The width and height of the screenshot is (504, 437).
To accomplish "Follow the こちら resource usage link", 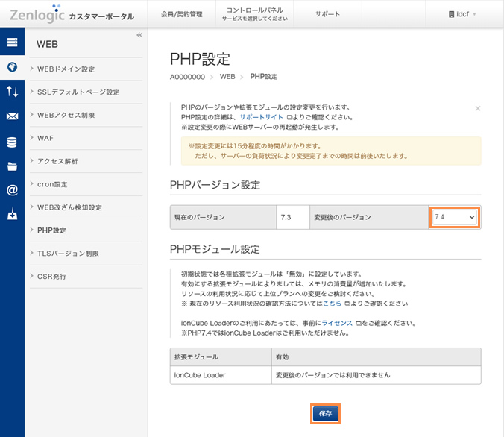I will pos(332,304).
